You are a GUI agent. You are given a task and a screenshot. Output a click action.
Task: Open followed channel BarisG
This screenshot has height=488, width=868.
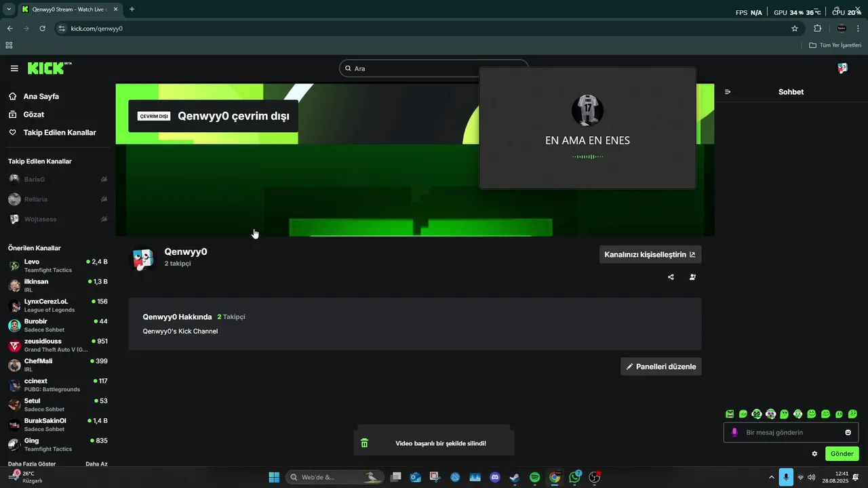(58, 179)
